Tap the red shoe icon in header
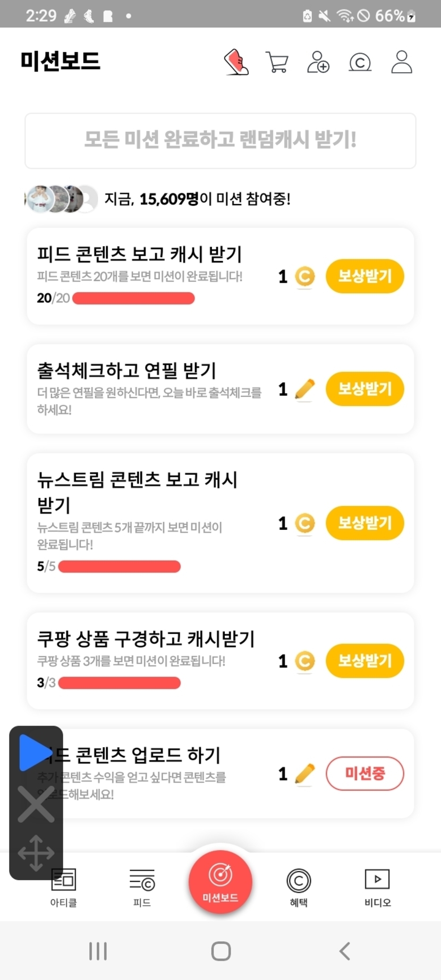 coord(236,62)
